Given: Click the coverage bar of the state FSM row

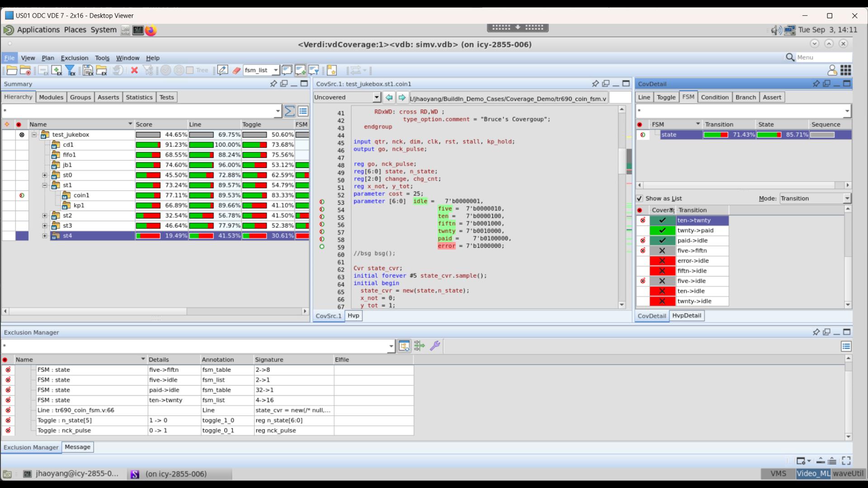Looking at the screenshot, I should tap(716, 135).
